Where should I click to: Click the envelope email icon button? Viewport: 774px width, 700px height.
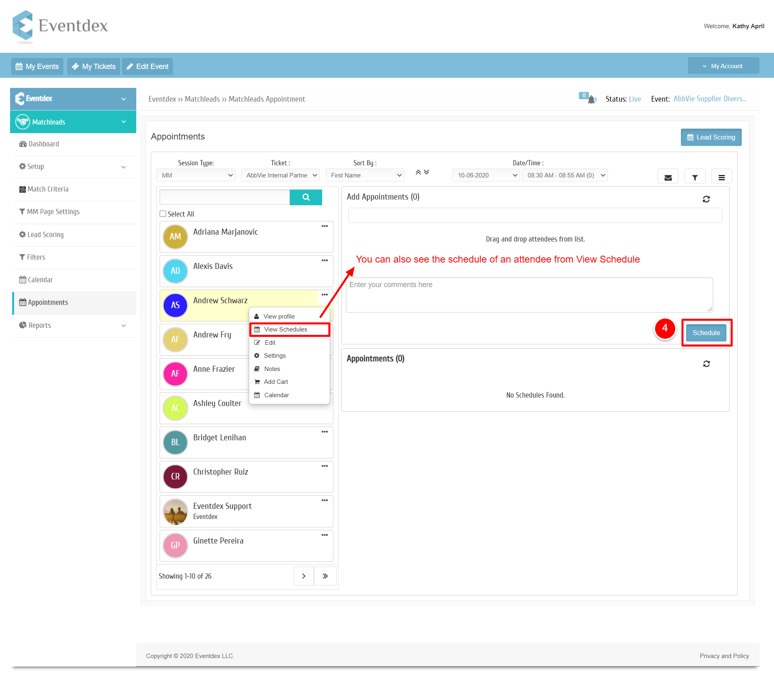point(668,177)
